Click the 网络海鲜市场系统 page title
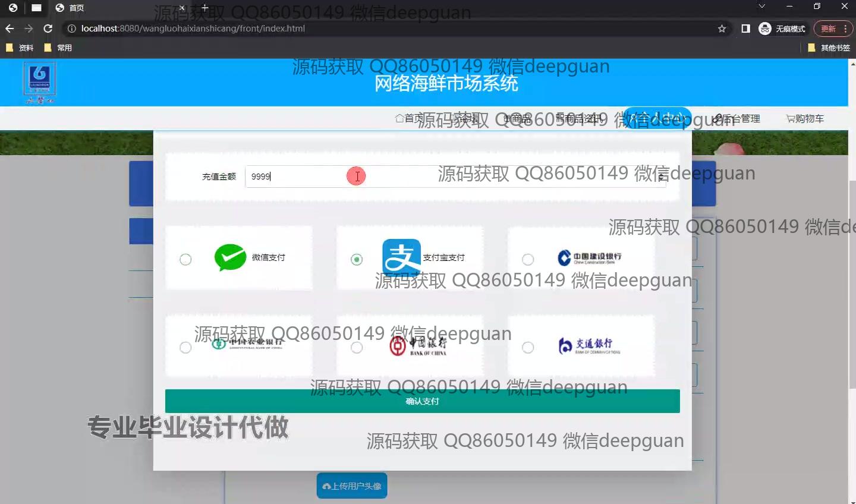 pos(446,83)
